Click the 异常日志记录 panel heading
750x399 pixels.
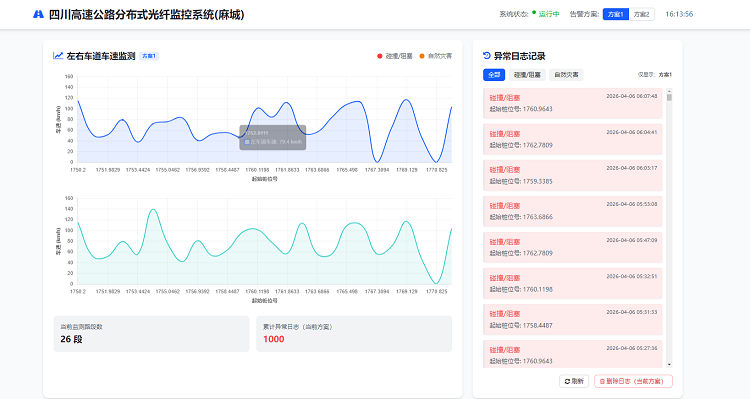[519, 56]
